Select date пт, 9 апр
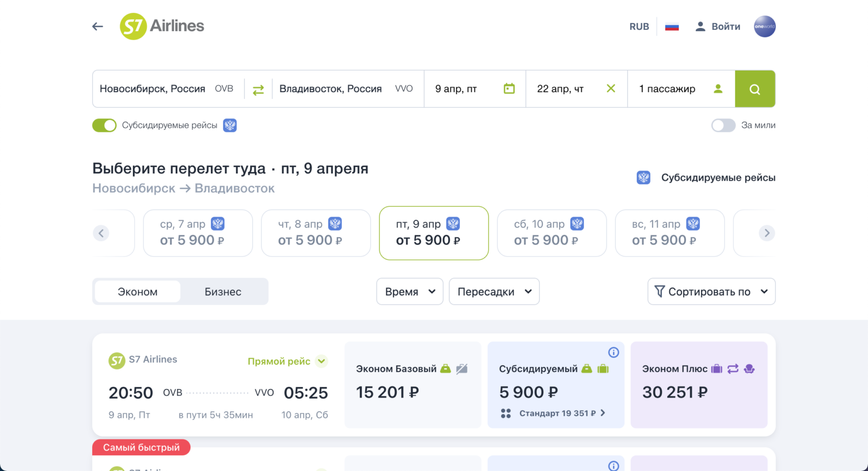Screen dimensions: 868x471 (x=434, y=233)
